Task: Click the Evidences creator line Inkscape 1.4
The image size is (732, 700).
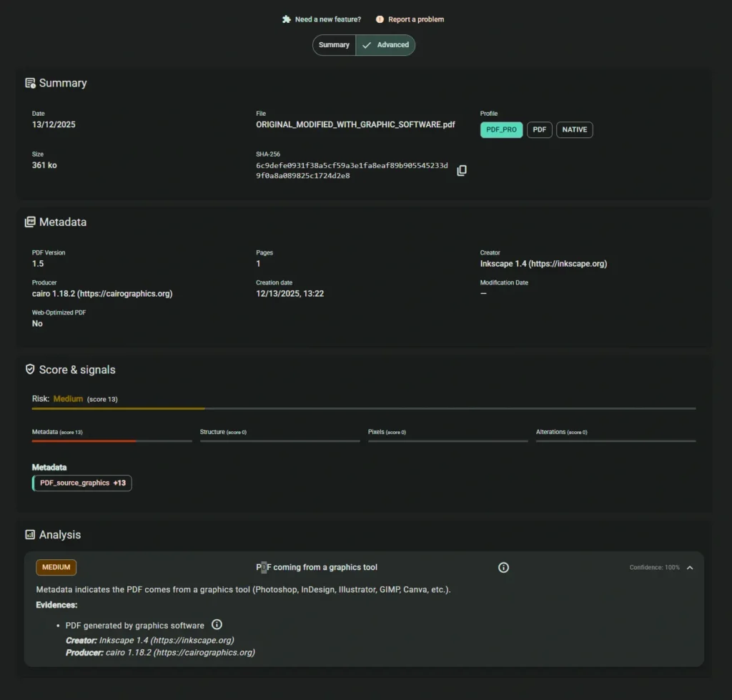Action: click(150, 640)
